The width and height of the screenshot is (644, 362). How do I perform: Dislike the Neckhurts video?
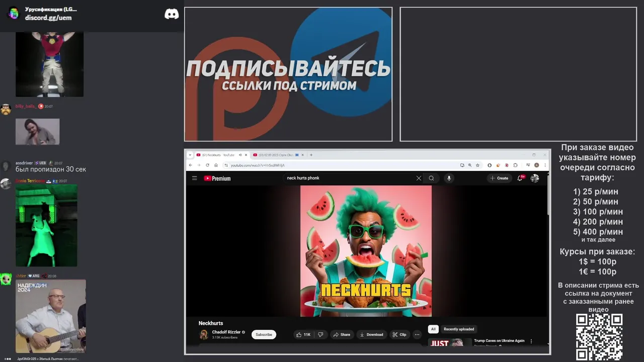tap(320, 334)
